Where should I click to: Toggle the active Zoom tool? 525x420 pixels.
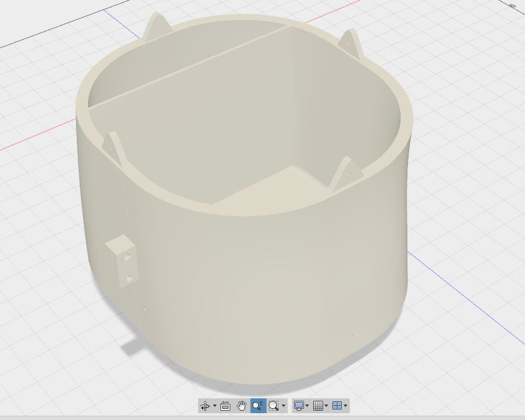258,406
